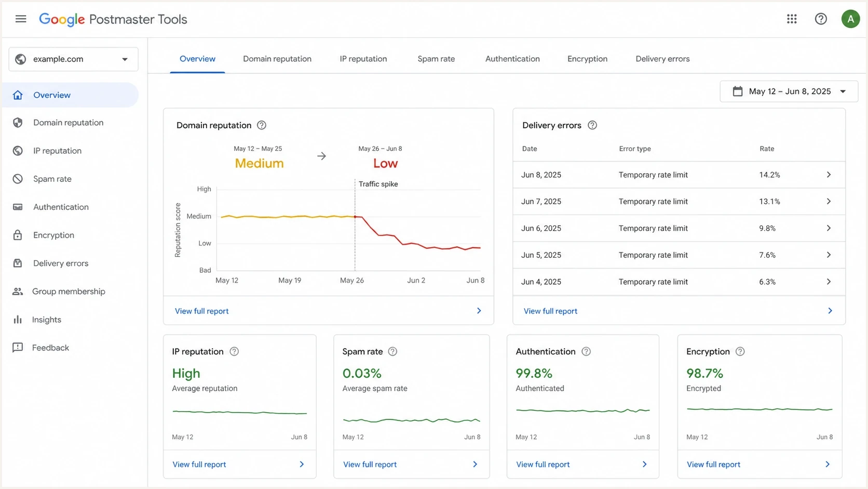
Task: Switch to the IP reputation tab
Action: tap(363, 59)
